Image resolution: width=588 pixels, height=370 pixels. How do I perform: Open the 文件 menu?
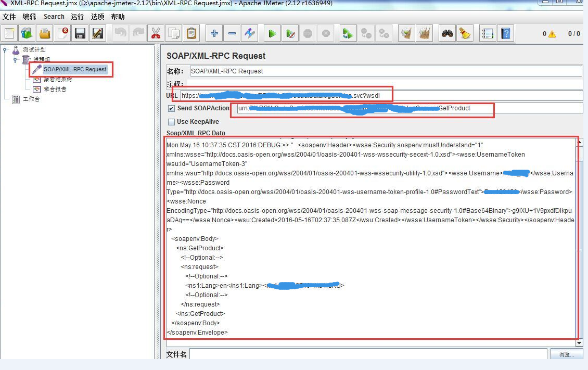click(x=9, y=17)
